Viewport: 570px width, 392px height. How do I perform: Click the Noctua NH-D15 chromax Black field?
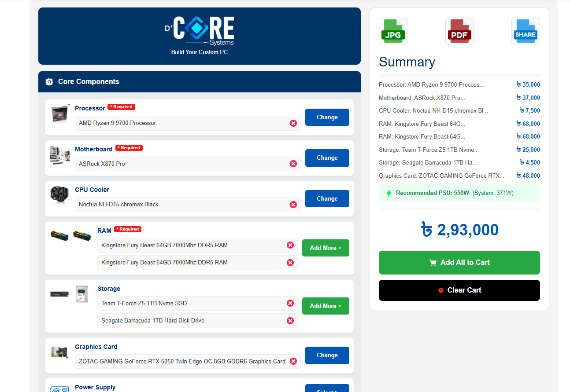[188, 205]
